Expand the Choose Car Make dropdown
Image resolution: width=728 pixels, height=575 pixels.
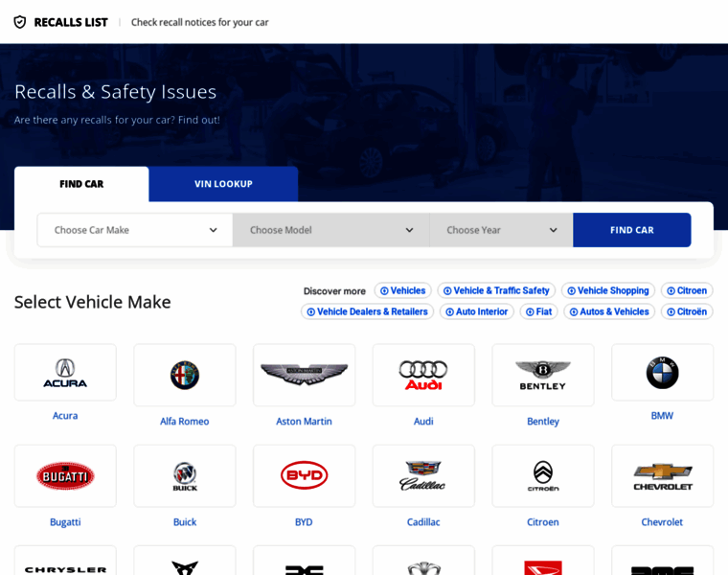pos(135,230)
